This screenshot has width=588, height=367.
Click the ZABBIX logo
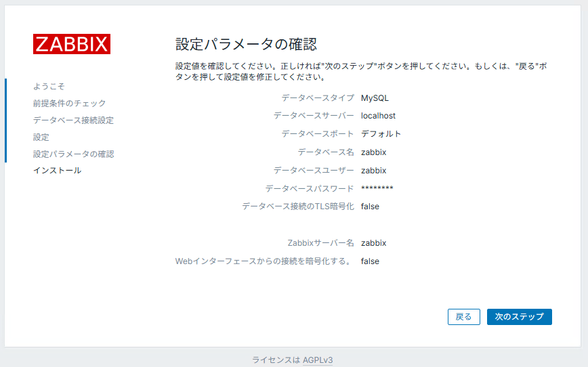coord(72,44)
